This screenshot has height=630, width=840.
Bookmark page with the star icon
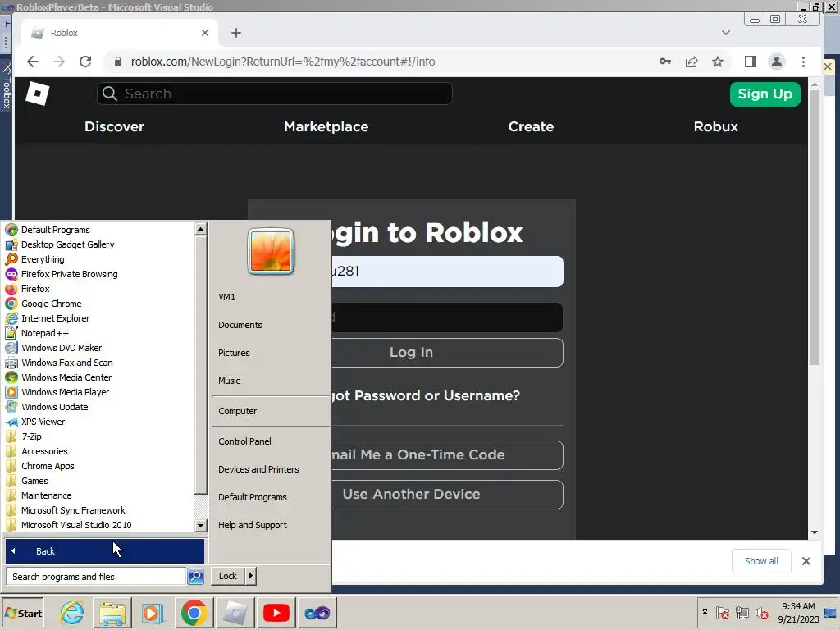click(x=718, y=62)
